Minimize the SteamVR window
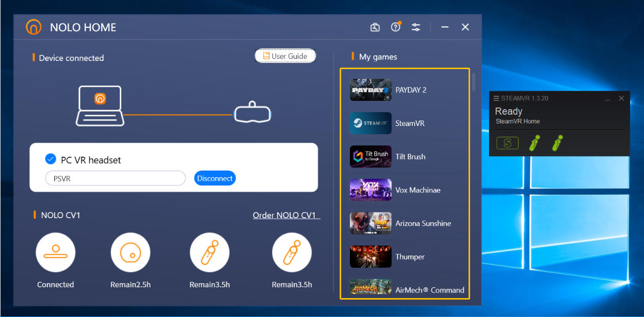 click(x=608, y=98)
